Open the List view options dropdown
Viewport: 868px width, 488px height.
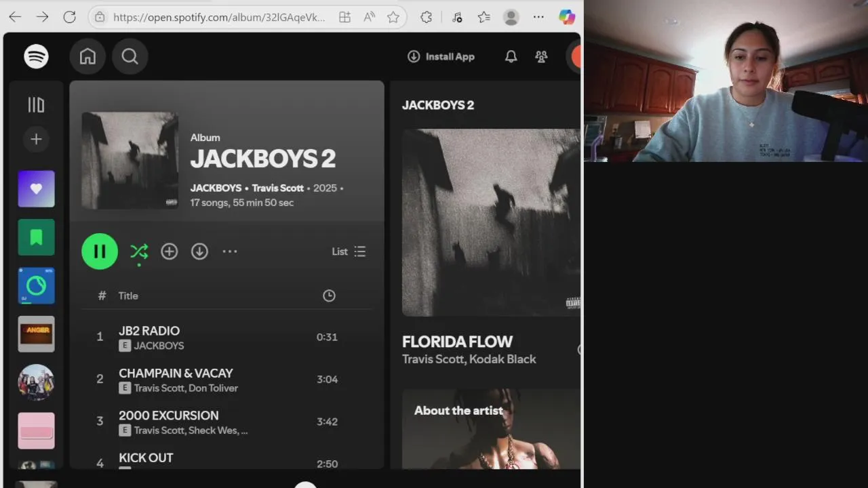coord(349,251)
